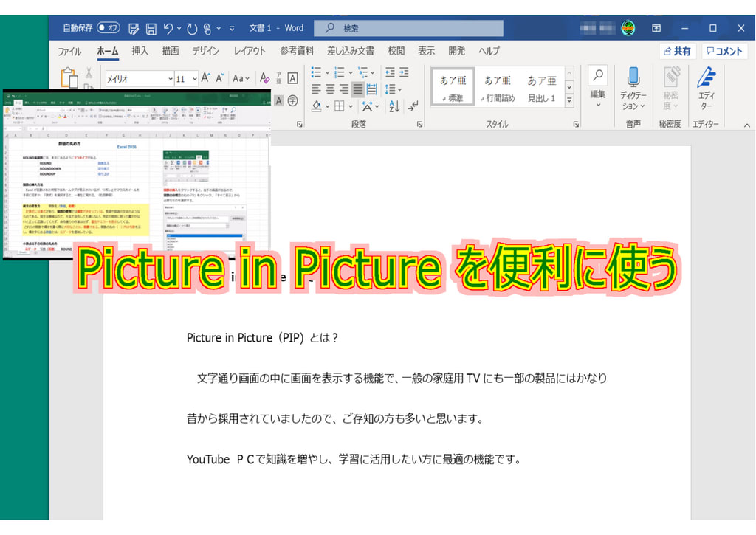The image size is (756, 535).
Task: Toggle Center paragraph alignment
Action: (x=330, y=89)
